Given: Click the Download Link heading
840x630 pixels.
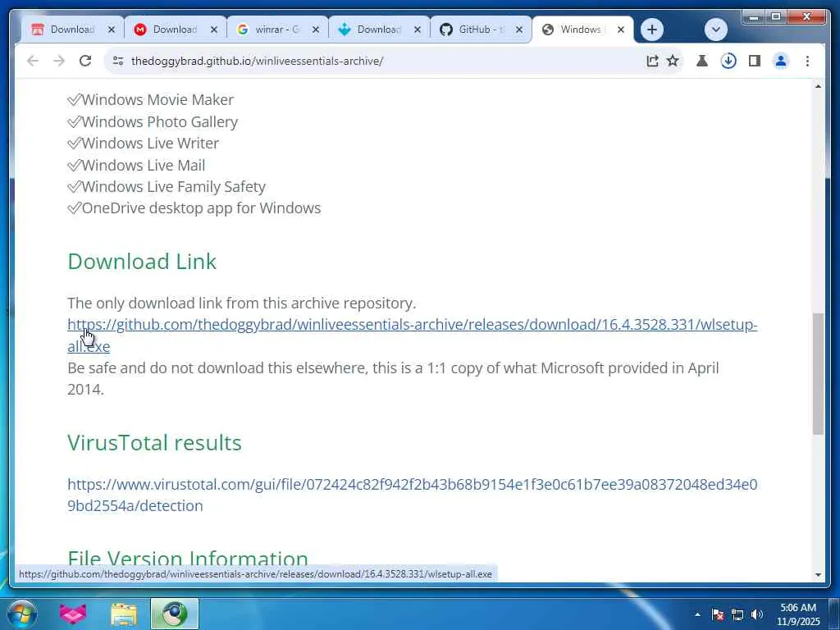Looking at the screenshot, I should [142, 262].
